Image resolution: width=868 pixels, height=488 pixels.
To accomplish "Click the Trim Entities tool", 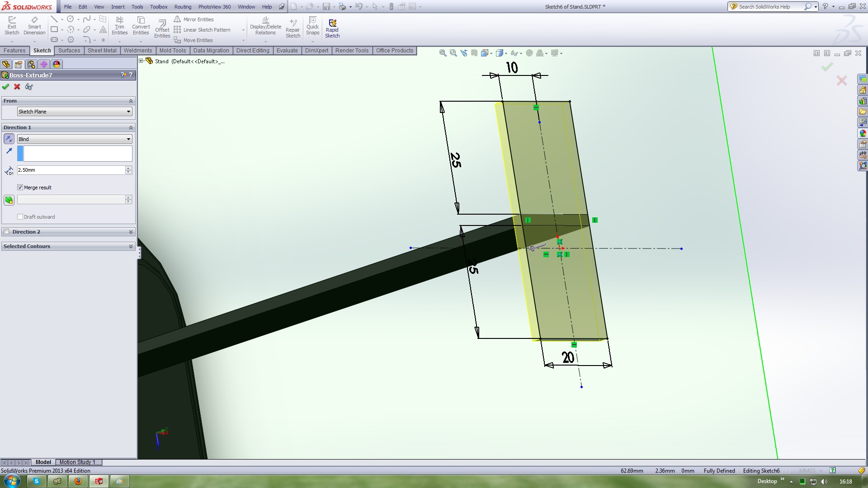I will (x=119, y=26).
